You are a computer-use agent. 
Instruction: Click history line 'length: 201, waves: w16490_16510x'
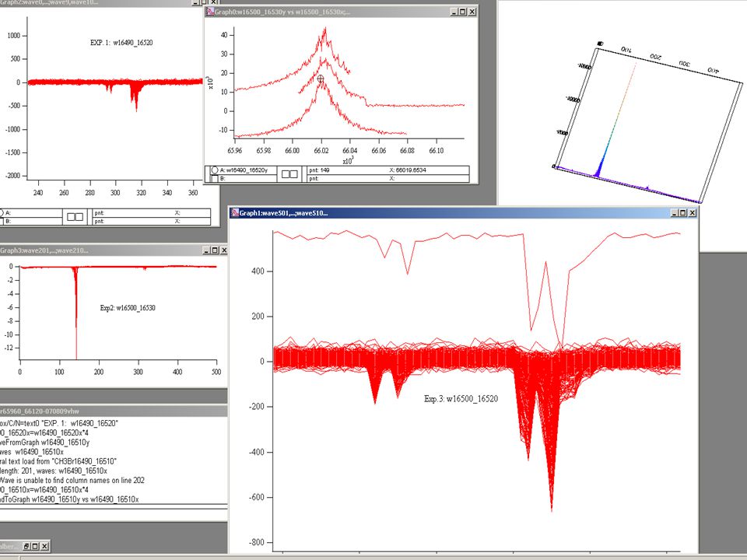click(54, 471)
